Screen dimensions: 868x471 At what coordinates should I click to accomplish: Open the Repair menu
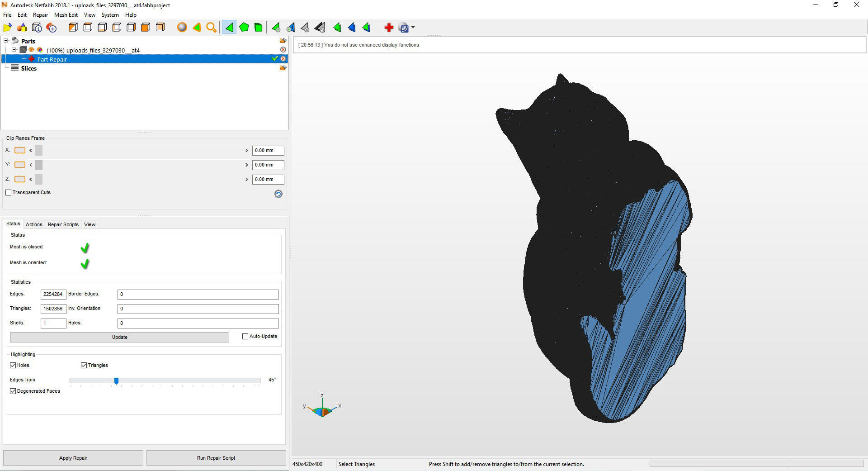tap(40, 15)
